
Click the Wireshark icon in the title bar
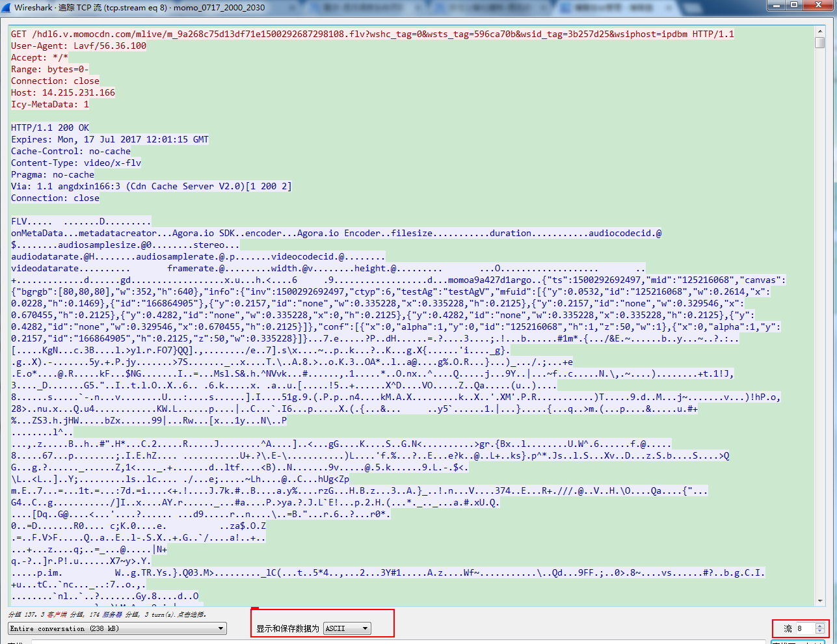[x=7, y=8]
